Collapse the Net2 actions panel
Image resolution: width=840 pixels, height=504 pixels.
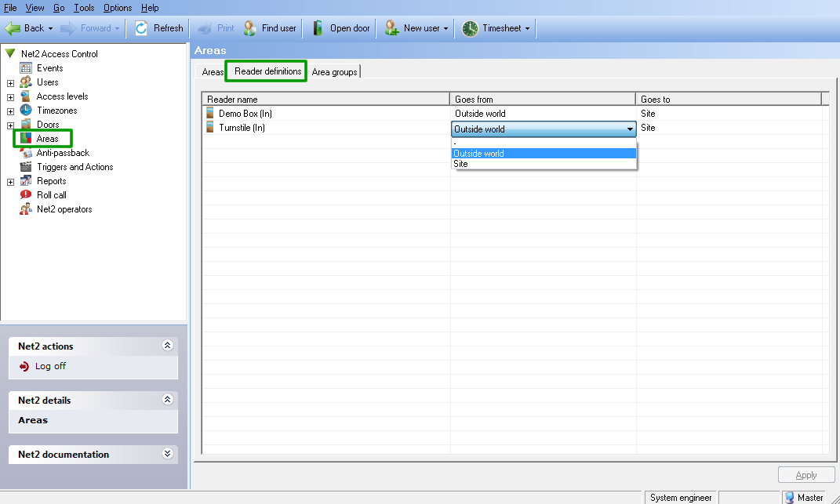[167, 346]
